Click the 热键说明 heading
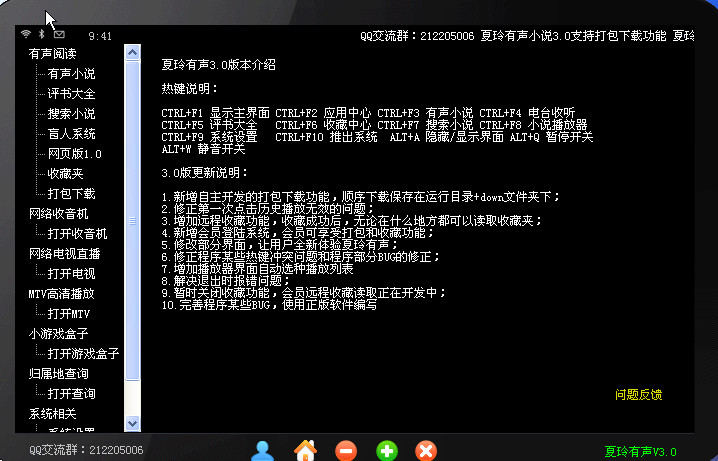The width and height of the screenshot is (718, 461). coord(190,89)
